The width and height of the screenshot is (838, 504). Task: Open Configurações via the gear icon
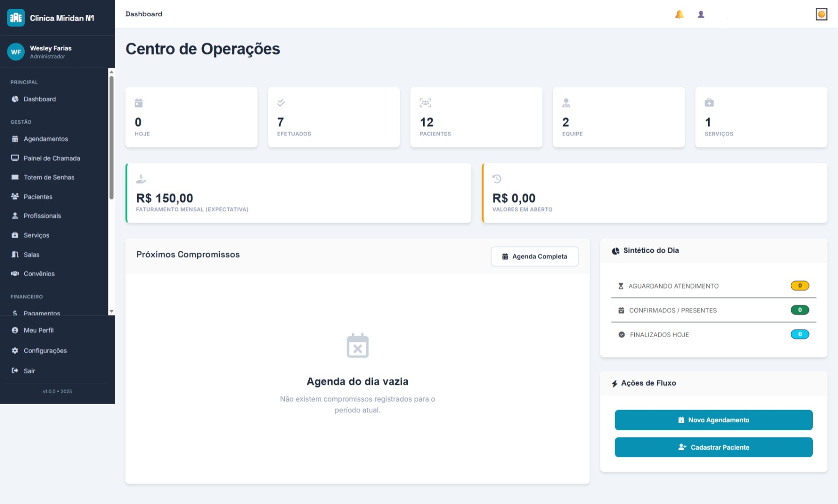[14, 350]
